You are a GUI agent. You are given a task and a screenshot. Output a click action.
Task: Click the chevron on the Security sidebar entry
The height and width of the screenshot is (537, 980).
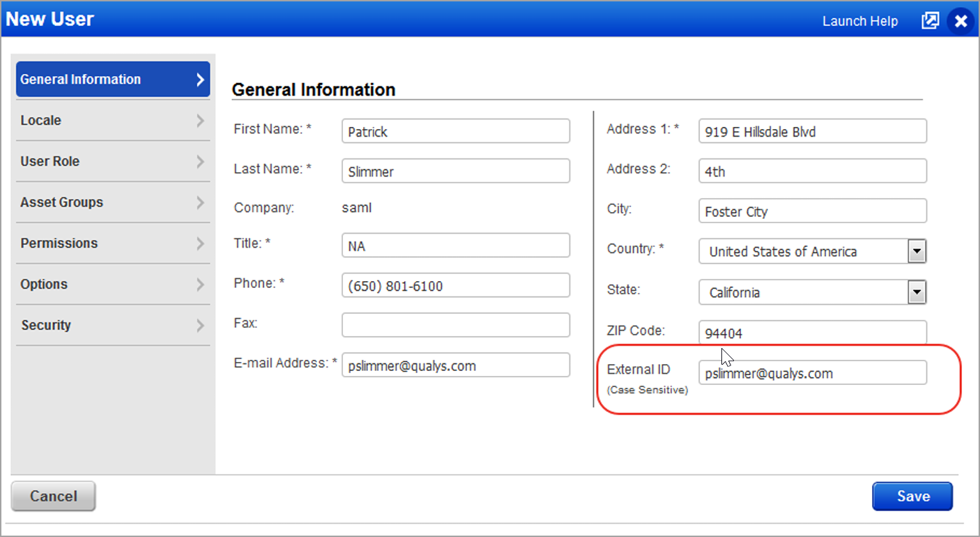(201, 325)
